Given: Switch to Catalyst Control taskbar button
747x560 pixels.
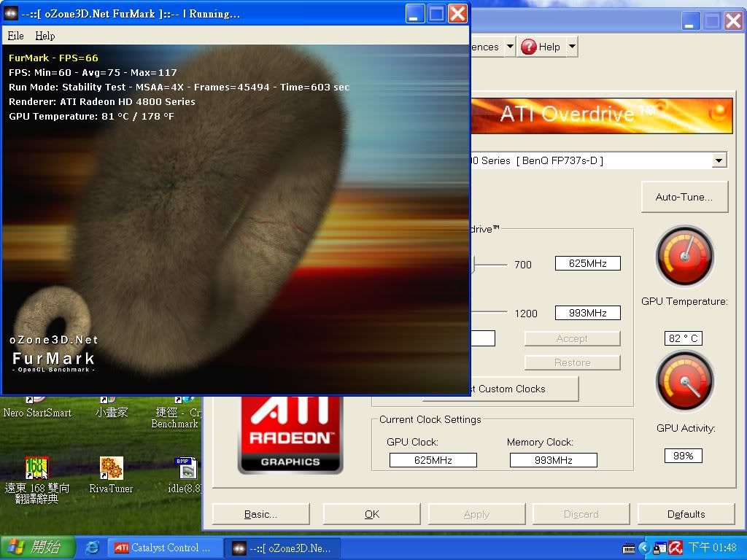Looking at the screenshot, I should pyautogui.click(x=163, y=548).
